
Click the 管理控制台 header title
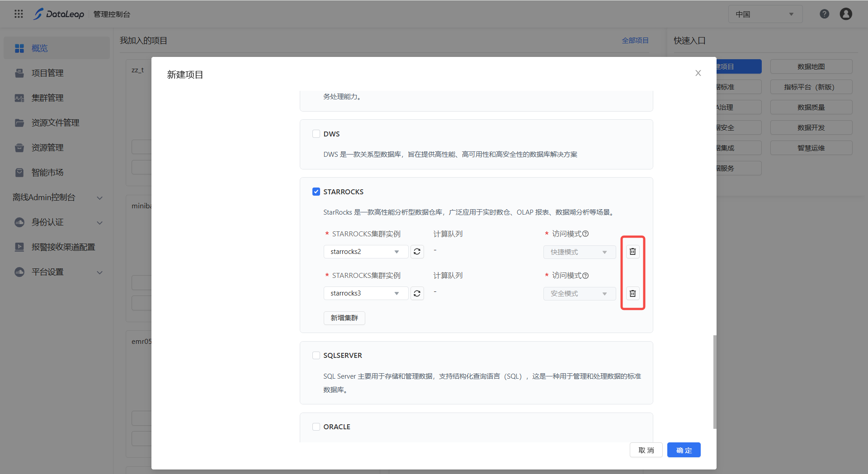tap(112, 14)
